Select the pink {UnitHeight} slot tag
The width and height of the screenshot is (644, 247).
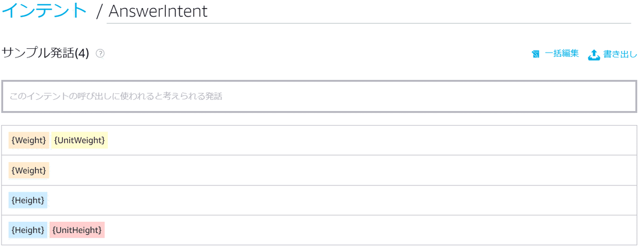pyautogui.click(x=77, y=230)
